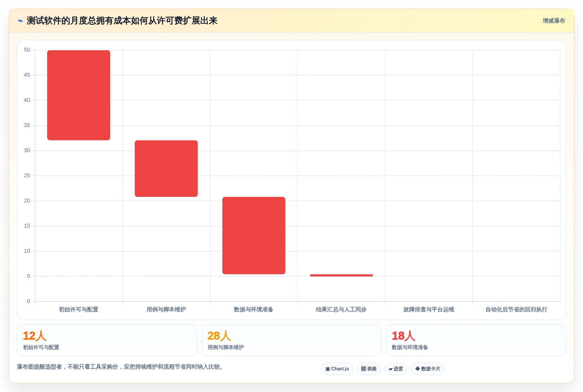Screen dimensions: 583x392
Task: Click the footnote text starting 瀑布图提醒选型者
Action: tap(121, 367)
